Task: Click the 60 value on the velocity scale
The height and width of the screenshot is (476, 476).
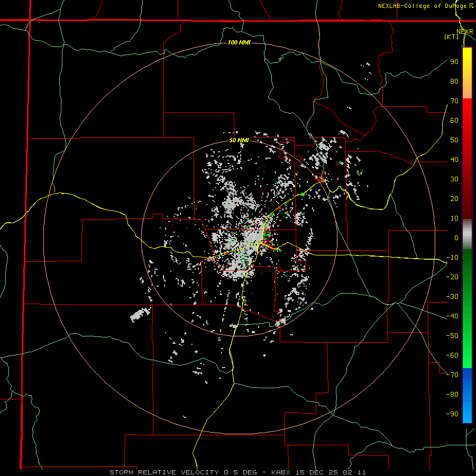Action: [x=454, y=120]
